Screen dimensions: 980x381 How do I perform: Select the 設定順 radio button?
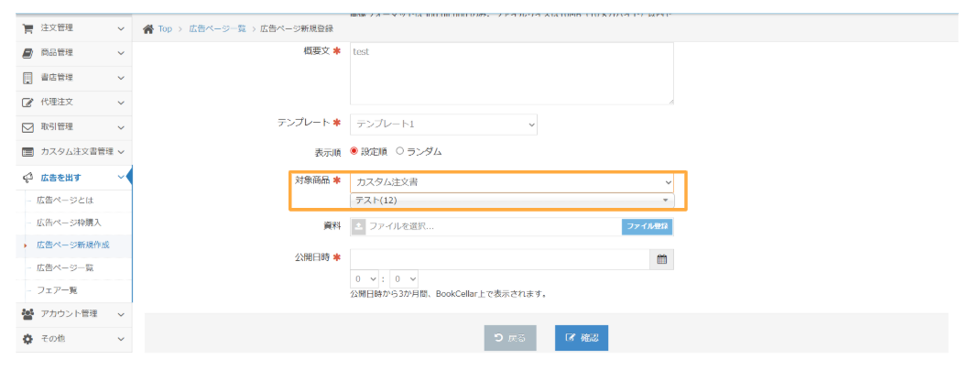point(354,151)
